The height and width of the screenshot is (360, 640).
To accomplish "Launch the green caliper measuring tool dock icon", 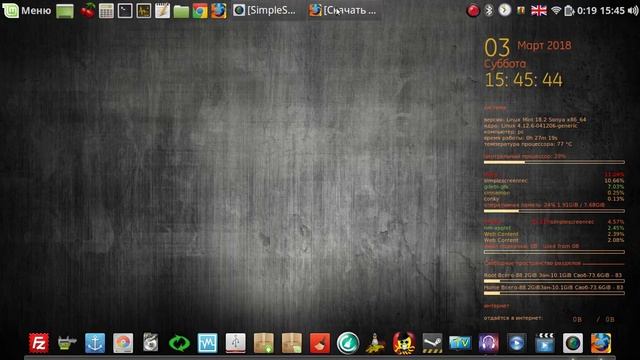I will 67,343.
